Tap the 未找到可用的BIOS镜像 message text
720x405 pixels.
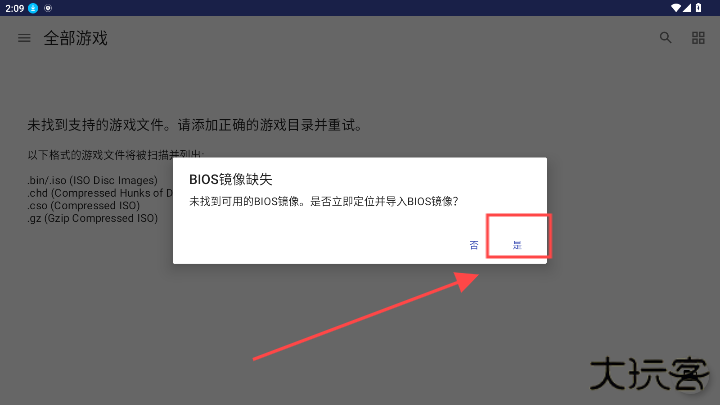point(324,201)
